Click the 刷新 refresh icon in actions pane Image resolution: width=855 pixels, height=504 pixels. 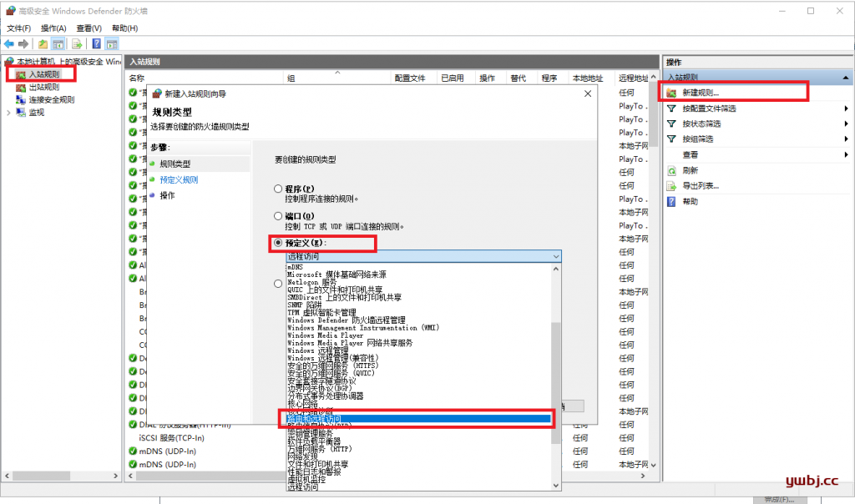pos(671,170)
